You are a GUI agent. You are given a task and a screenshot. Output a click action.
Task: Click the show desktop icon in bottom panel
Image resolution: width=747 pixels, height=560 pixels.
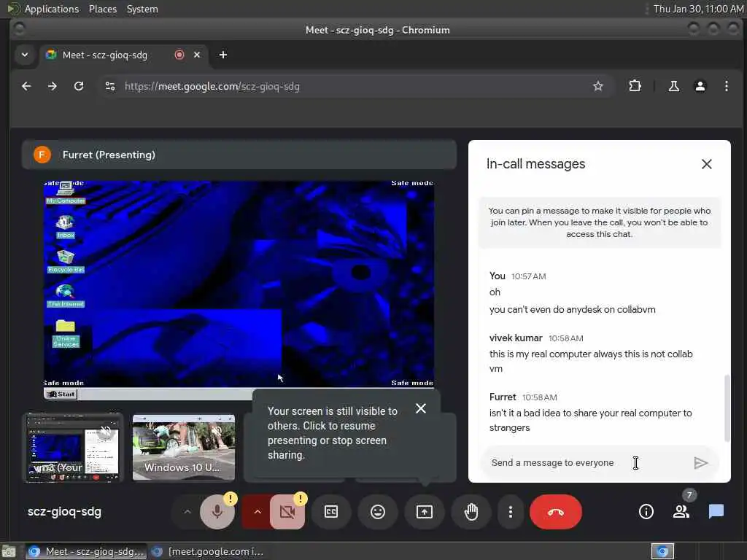click(9, 552)
